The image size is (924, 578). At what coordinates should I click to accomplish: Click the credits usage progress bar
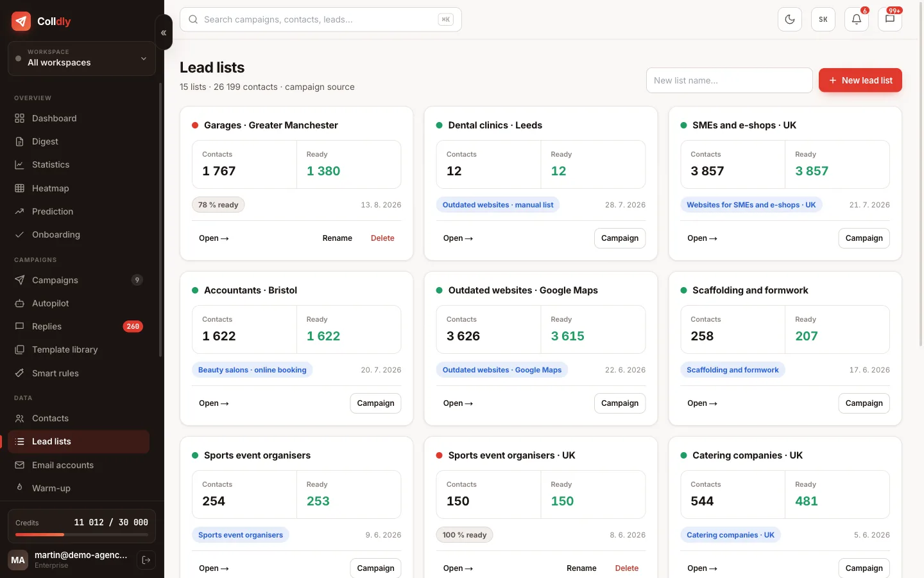click(x=81, y=534)
